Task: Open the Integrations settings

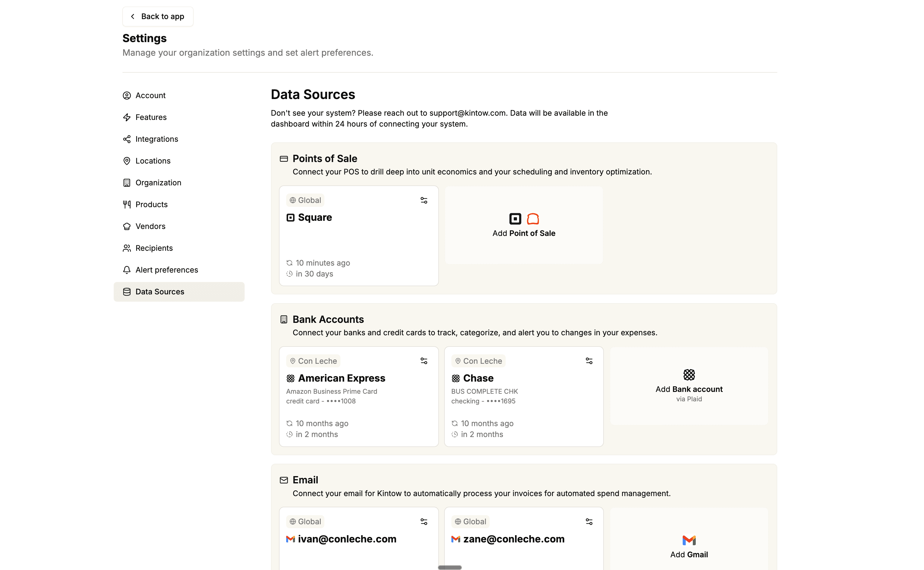Action: coord(156,139)
